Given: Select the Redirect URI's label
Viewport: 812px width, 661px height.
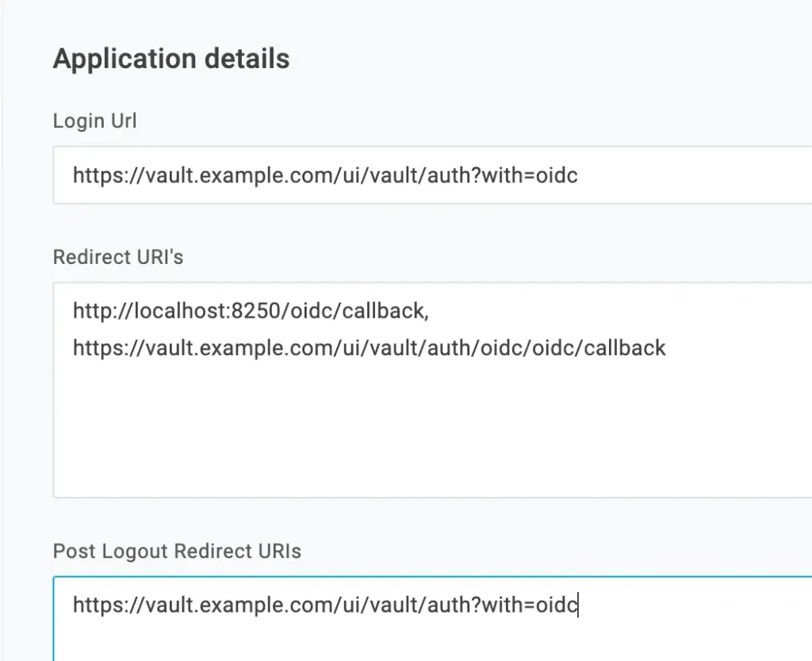Looking at the screenshot, I should (x=117, y=258).
